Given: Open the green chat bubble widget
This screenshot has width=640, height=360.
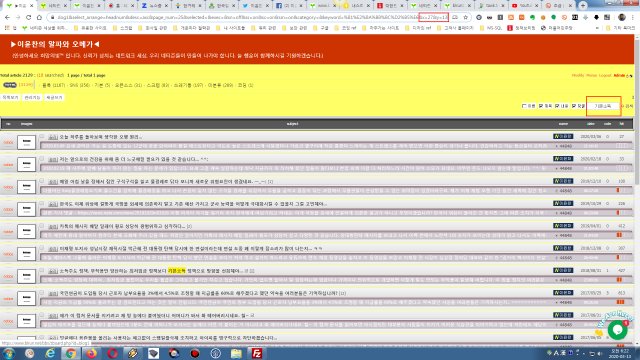Looking at the screenshot, I should pyautogui.click(x=617, y=329).
